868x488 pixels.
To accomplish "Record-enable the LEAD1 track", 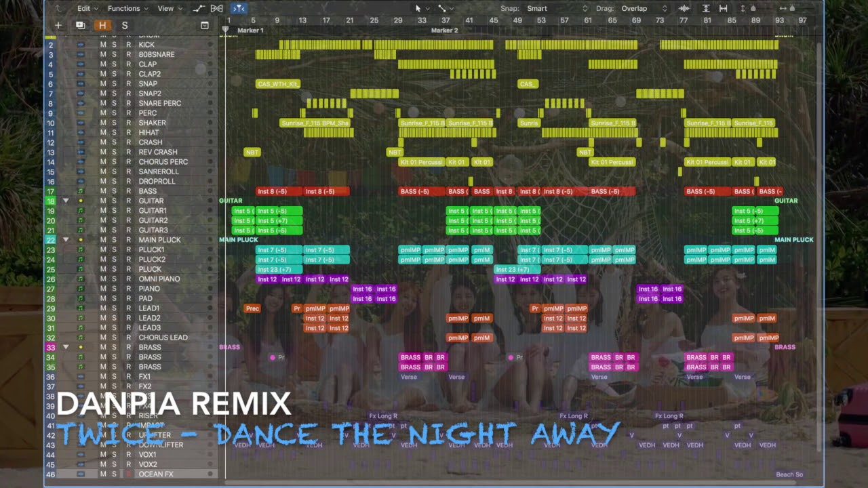I will pyautogui.click(x=128, y=308).
